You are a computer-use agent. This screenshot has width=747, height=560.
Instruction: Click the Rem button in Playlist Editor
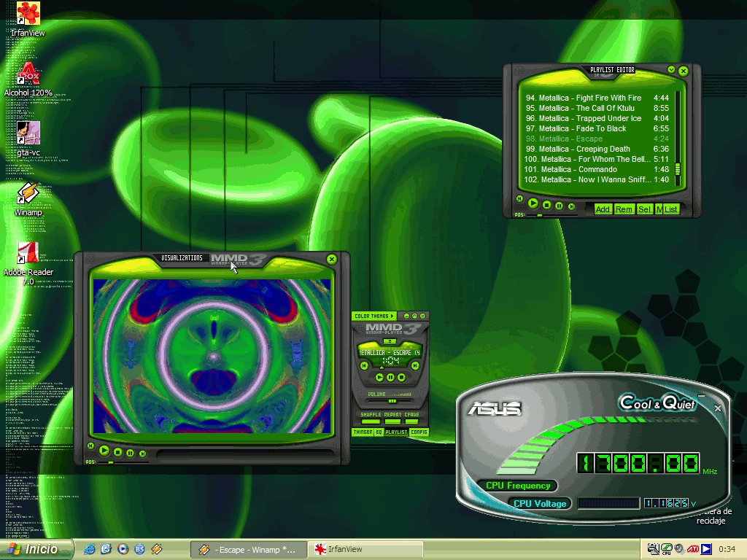pos(624,209)
